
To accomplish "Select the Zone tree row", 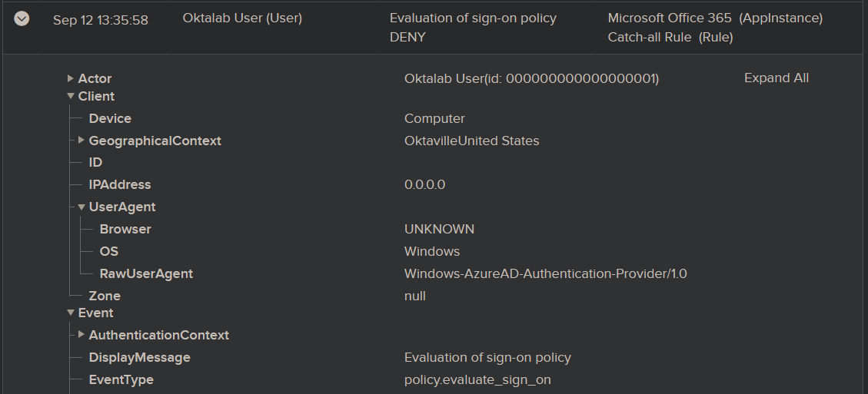I will click(105, 296).
